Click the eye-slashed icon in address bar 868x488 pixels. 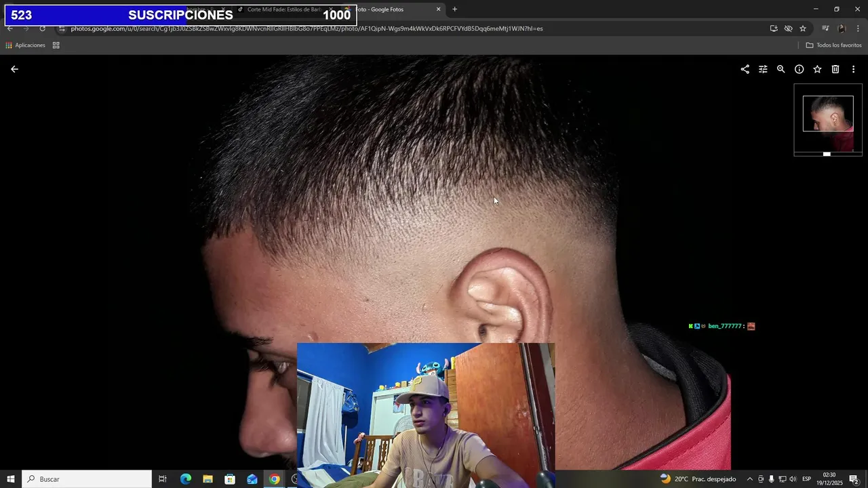pyautogui.click(x=788, y=28)
